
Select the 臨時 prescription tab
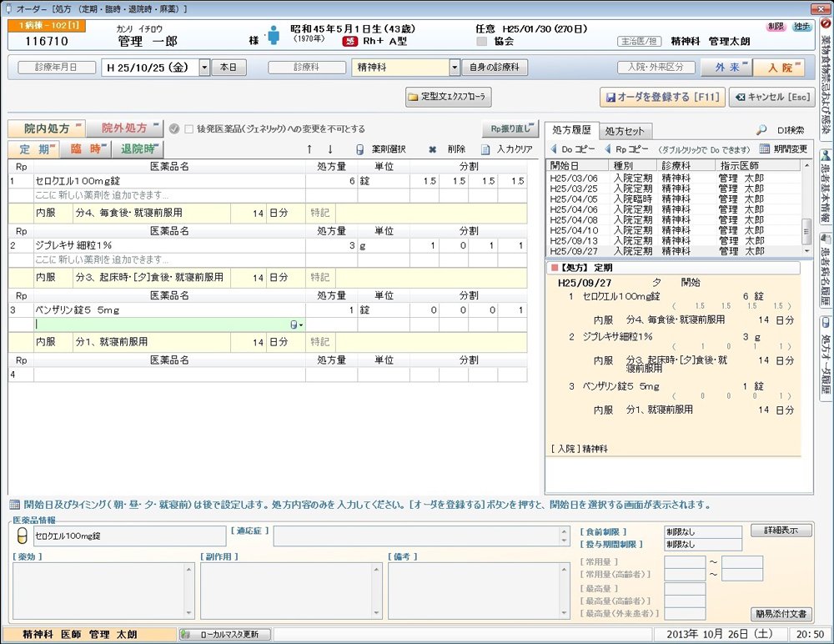coord(86,149)
